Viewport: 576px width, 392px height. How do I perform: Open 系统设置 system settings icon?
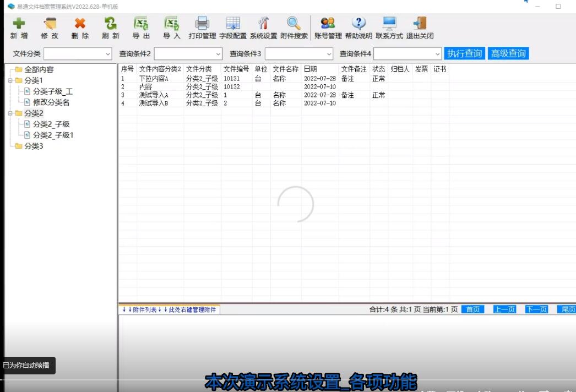263,23
